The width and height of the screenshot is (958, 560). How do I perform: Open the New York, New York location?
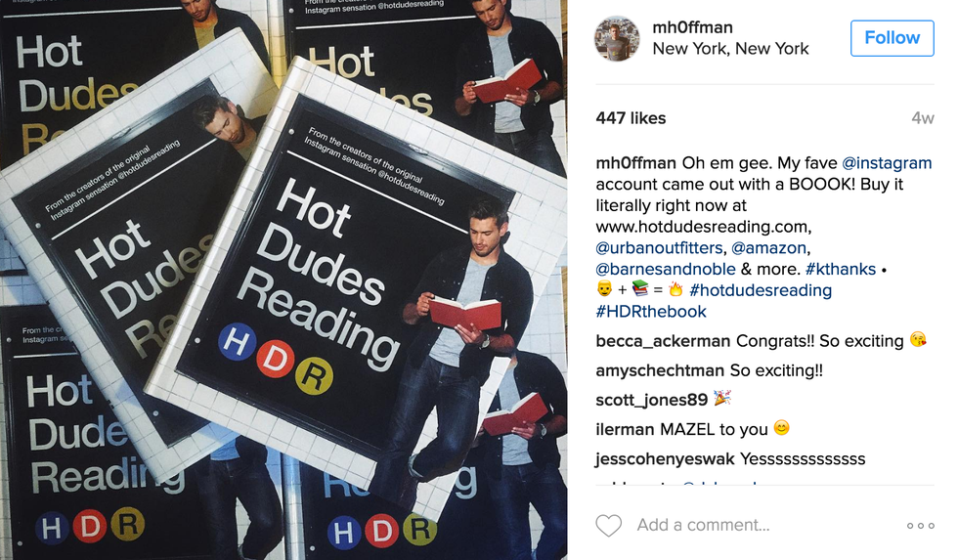pyautogui.click(x=731, y=49)
